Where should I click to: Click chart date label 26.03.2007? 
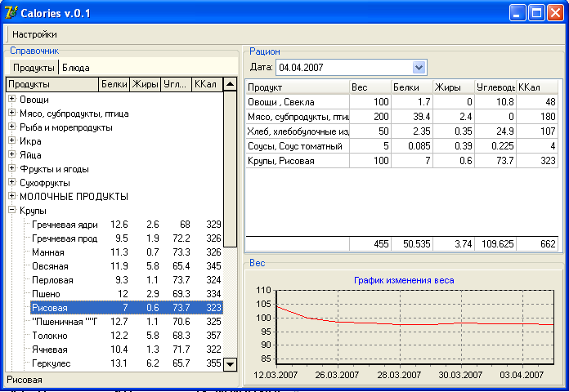click(337, 375)
